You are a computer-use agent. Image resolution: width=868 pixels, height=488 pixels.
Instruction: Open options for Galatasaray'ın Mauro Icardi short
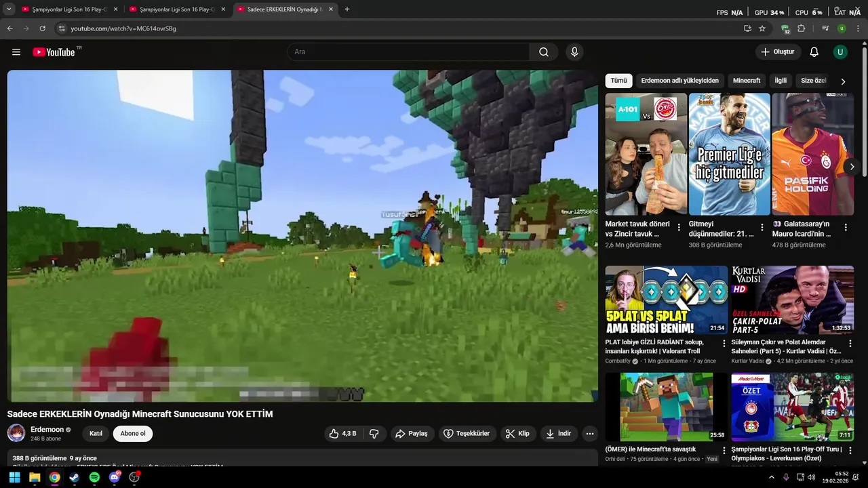846,227
